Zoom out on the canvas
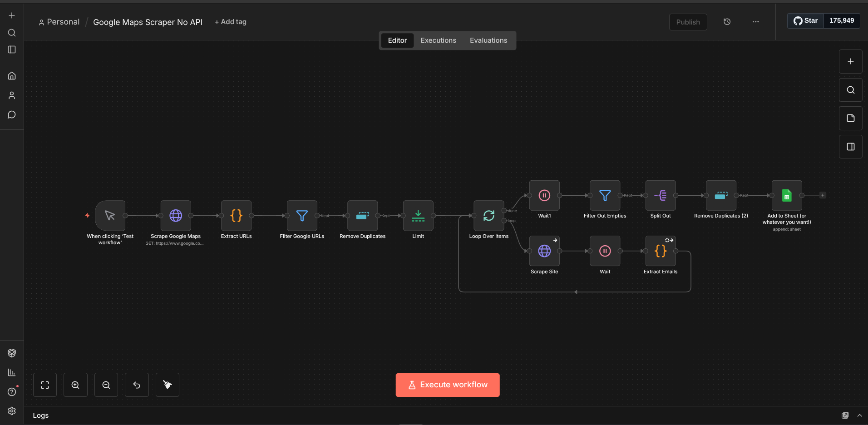This screenshot has height=425, width=868. pyautogui.click(x=106, y=385)
